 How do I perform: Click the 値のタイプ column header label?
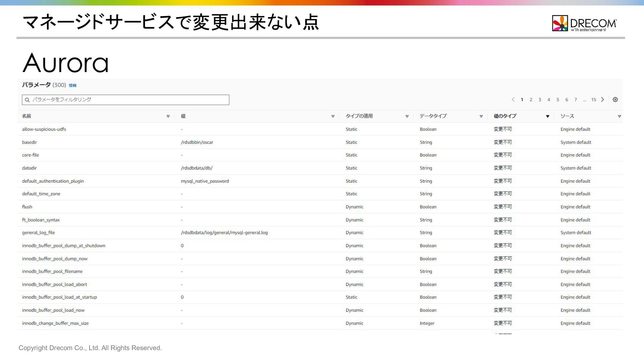(505, 116)
